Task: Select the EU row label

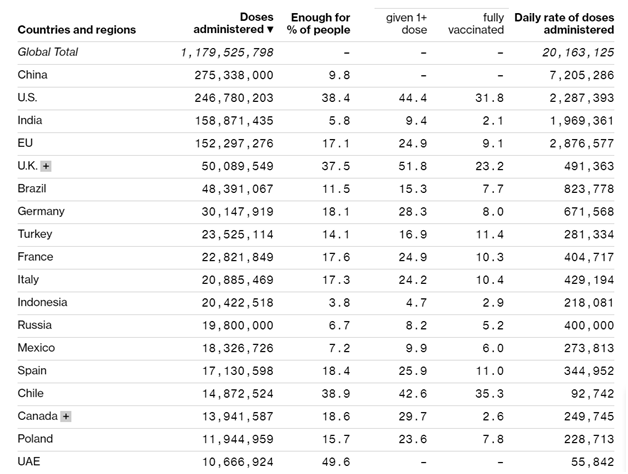Action: tap(25, 143)
